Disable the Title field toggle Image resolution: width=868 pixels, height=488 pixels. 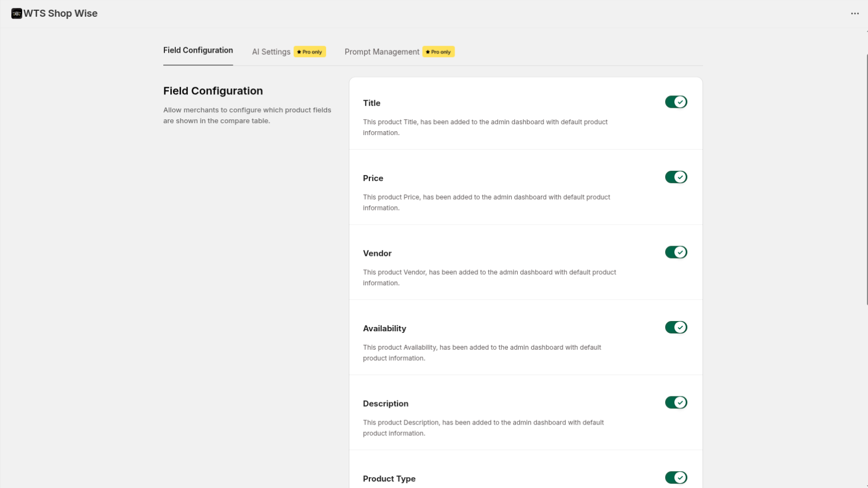(676, 101)
